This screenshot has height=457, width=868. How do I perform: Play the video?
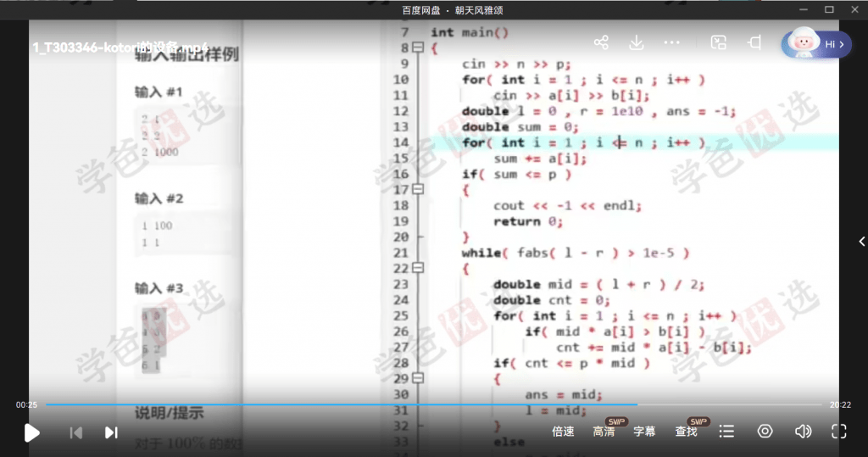pyautogui.click(x=31, y=432)
